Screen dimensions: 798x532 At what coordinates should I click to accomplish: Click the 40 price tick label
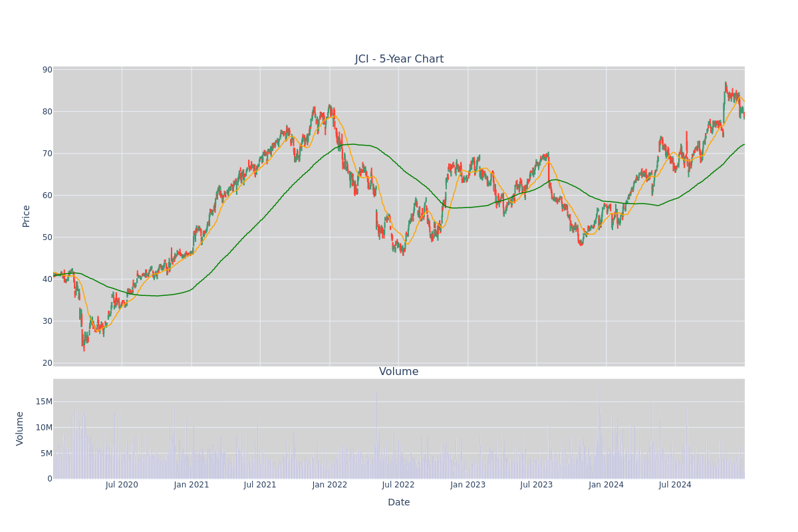(47, 279)
